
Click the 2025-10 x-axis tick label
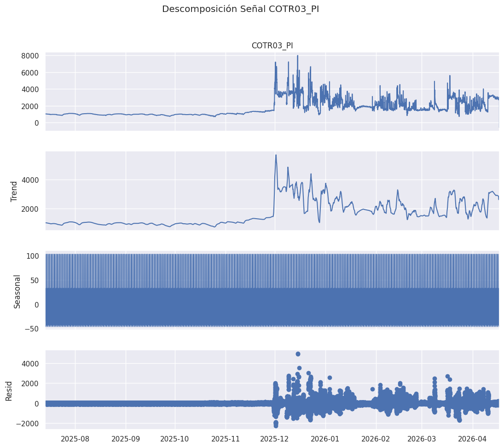click(x=175, y=439)
